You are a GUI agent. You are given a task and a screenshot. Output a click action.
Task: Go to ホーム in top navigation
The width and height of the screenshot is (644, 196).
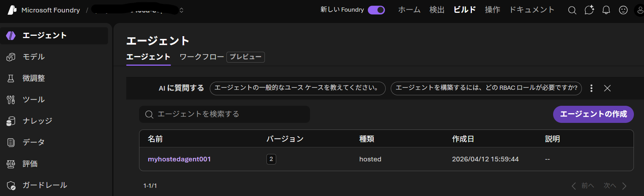click(x=409, y=10)
